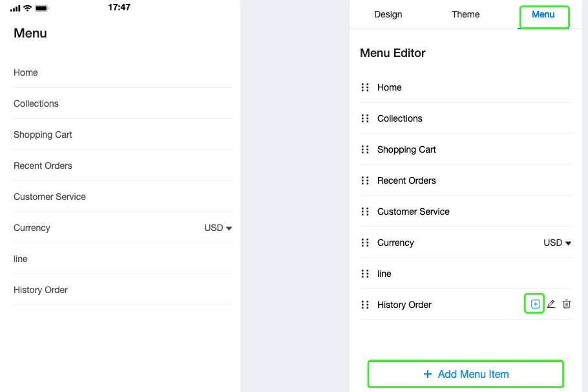Switch to the Design tab
This screenshot has width=588, height=392.
(x=388, y=14)
